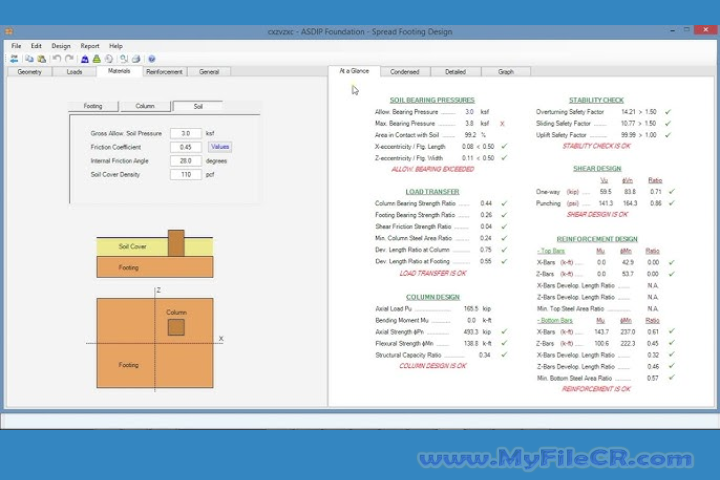Switch to the Detailed results tab
The width and height of the screenshot is (720, 480).
[x=455, y=72]
